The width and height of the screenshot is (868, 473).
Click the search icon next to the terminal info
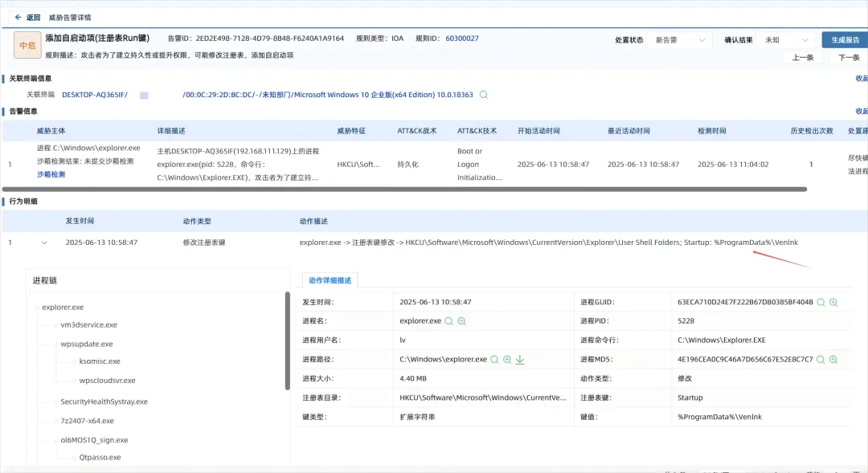484,95
